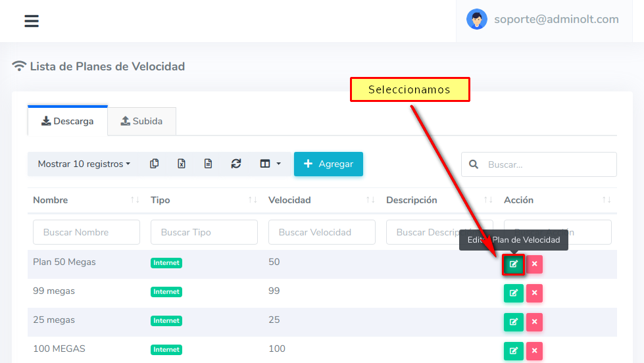Switch to the Subida tab

click(141, 122)
